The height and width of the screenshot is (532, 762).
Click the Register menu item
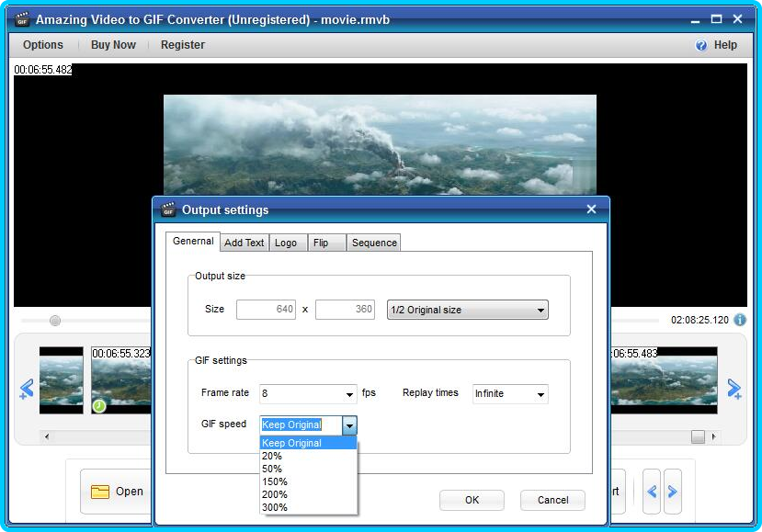pos(183,45)
